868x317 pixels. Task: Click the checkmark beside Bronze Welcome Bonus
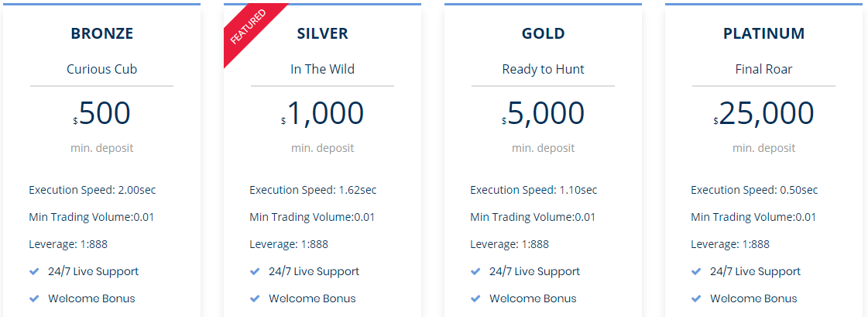pyautogui.click(x=34, y=298)
